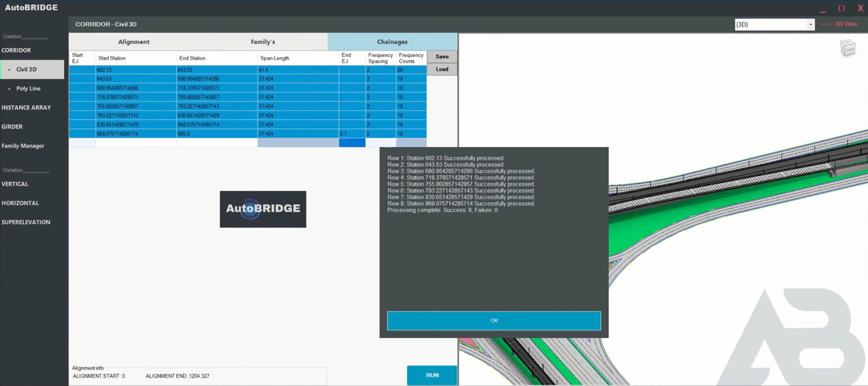Open the GIRDER section
The width and height of the screenshot is (868, 386).
12,126
